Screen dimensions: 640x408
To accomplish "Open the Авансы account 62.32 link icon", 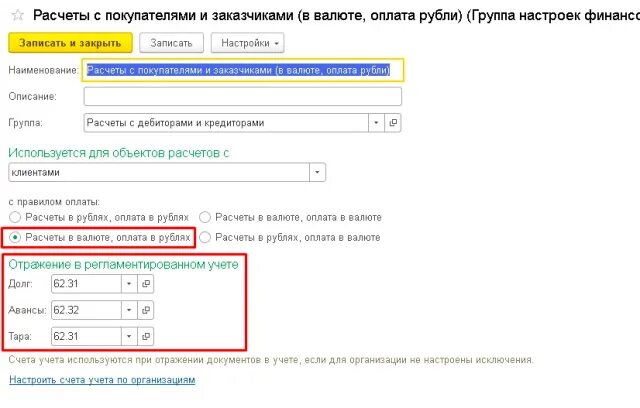I will pyautogui.click(x=146, y=310).
